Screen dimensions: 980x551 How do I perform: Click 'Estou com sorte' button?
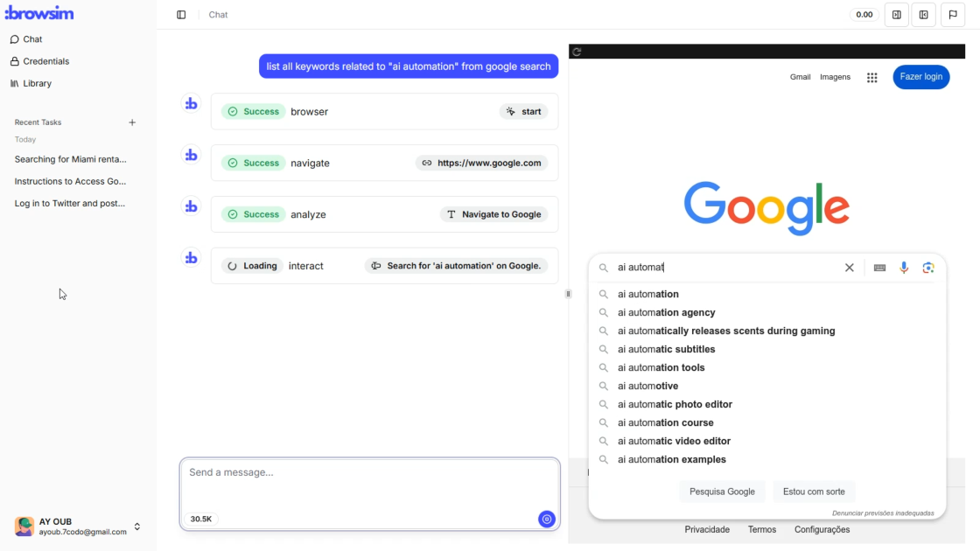coord(814,492)
